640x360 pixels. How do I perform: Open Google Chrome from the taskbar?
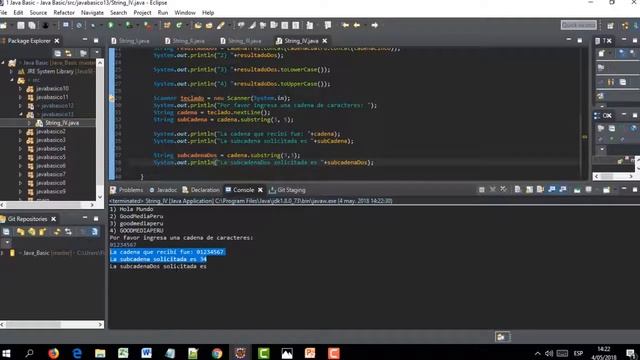coord(217,353)
